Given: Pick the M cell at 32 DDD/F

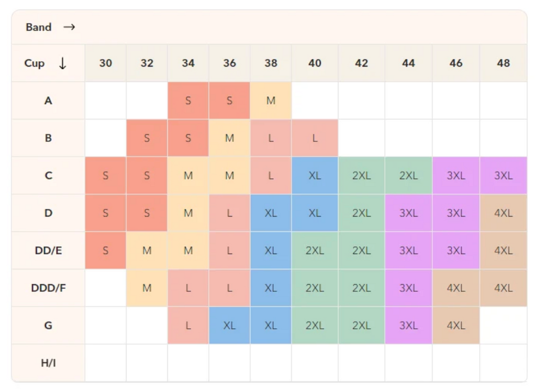Looking at the screenshot, I should point(147,288).
